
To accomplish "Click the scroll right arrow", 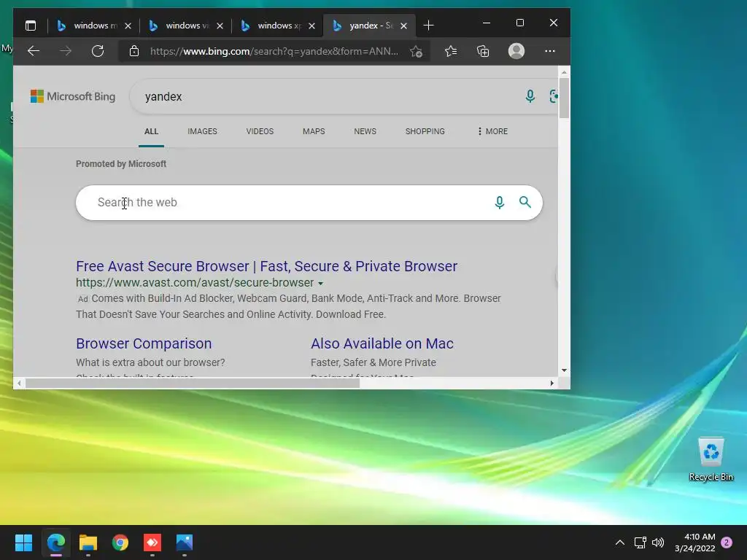I will click(x=551, y=383).
